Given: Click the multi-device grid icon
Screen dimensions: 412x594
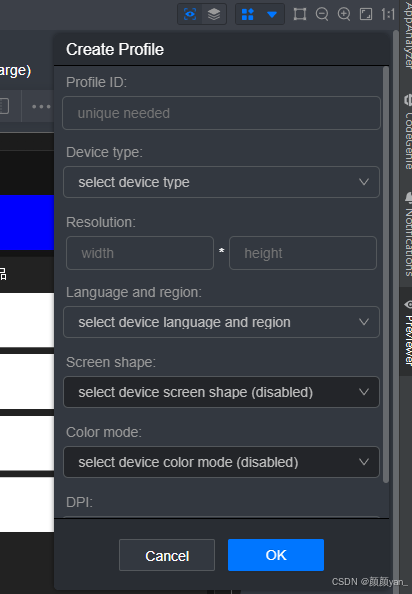Looking at the screenshot, I should pyautogui.click(x=248, y=14).
